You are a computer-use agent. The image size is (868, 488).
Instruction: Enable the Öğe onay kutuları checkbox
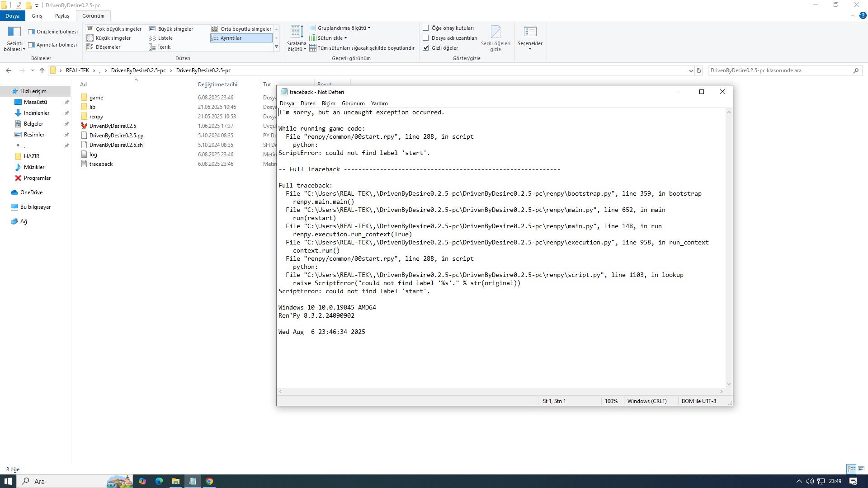pyautogui.click(x=426, y=28)
